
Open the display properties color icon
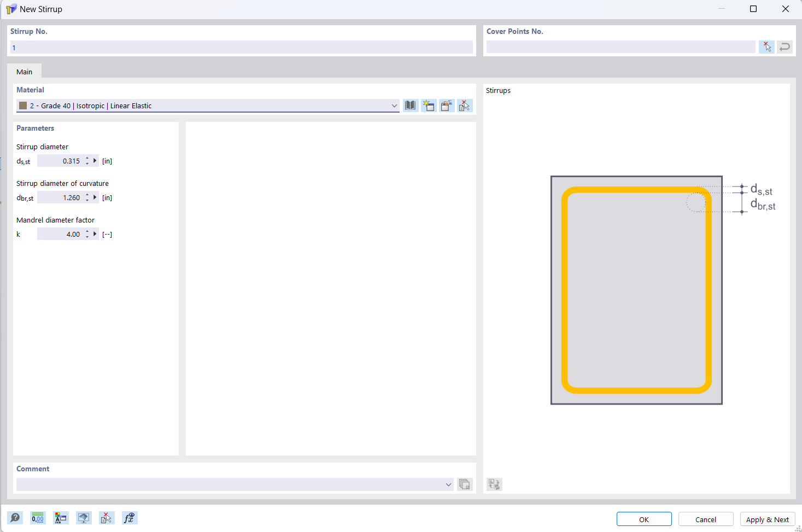click(x=61, y=517)
